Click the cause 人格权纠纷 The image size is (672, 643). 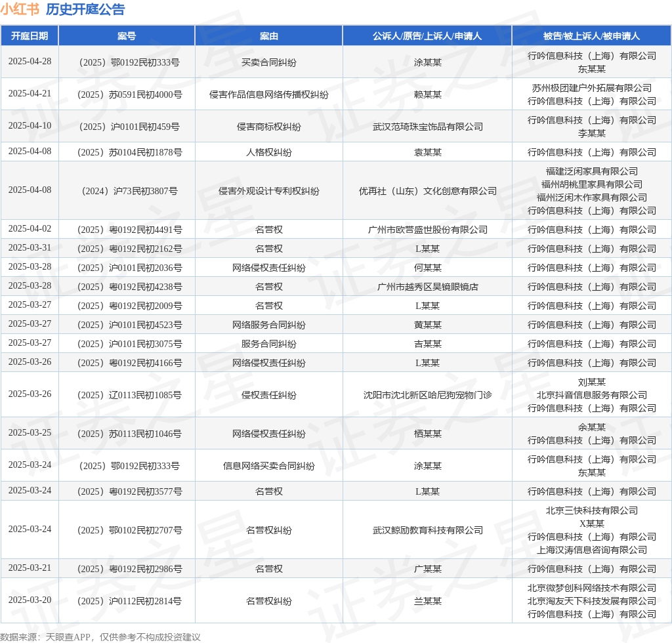pyautogui.click(x=268, y=152)
